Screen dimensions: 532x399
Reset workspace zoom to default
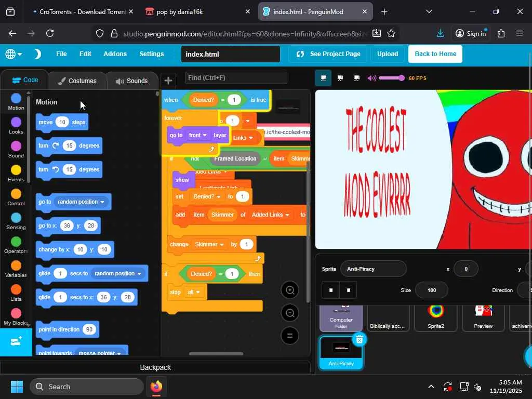tap(290, 336)
